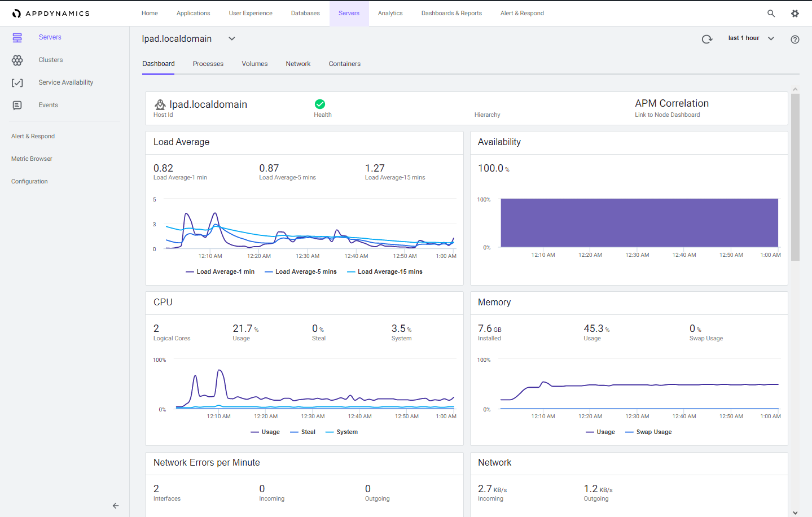Click the scrollbar up arrow
The image size is (812, 517).
tap(795, 89)
